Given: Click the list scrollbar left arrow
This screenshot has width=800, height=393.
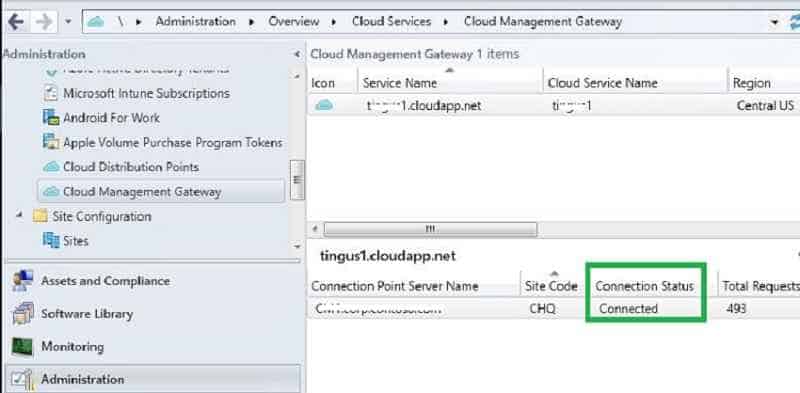Looking at the screenshot, I should (315, 229).
